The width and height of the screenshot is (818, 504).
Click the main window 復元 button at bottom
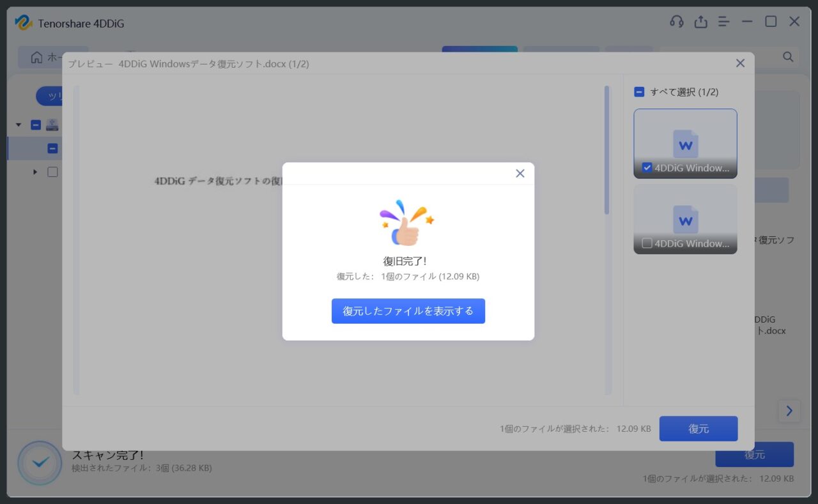click(x=755, y=455)
